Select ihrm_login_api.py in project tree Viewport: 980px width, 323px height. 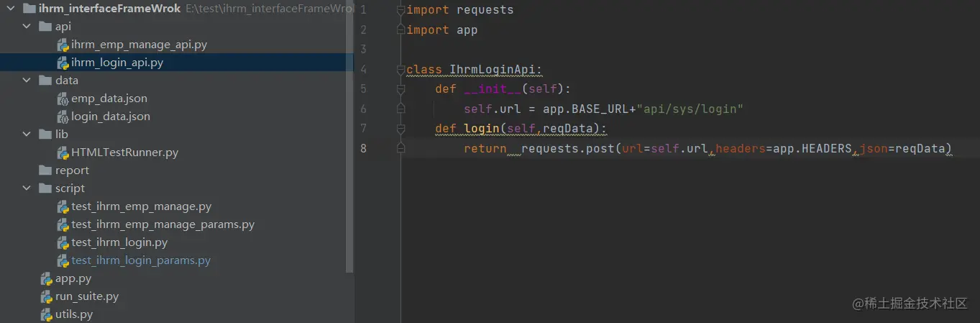[x=117, y=63]
